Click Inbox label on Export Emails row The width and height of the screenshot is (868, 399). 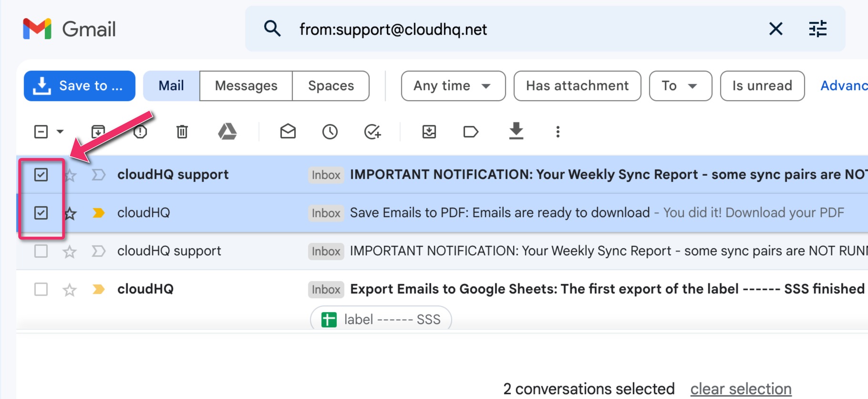(326, 290)
